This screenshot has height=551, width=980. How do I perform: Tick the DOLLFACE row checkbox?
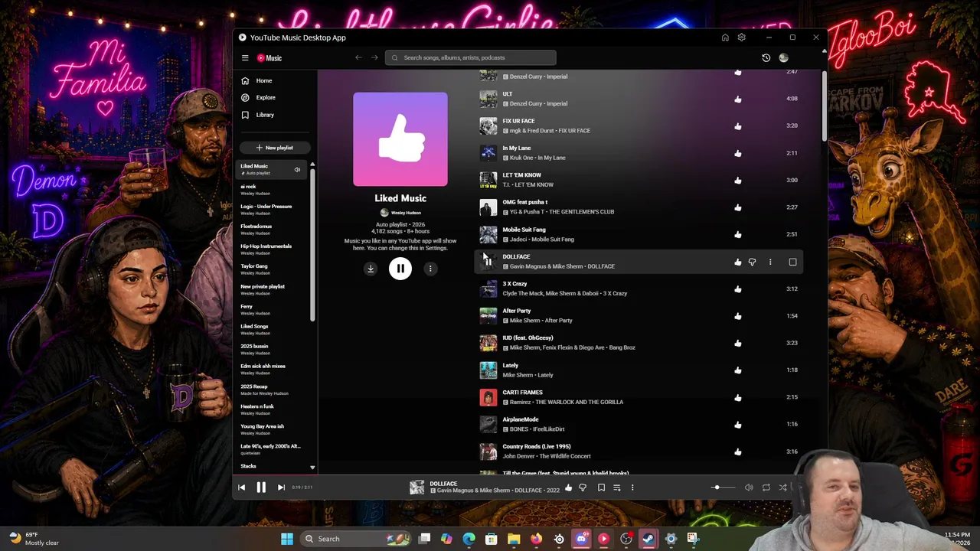[x=792, y=262]
